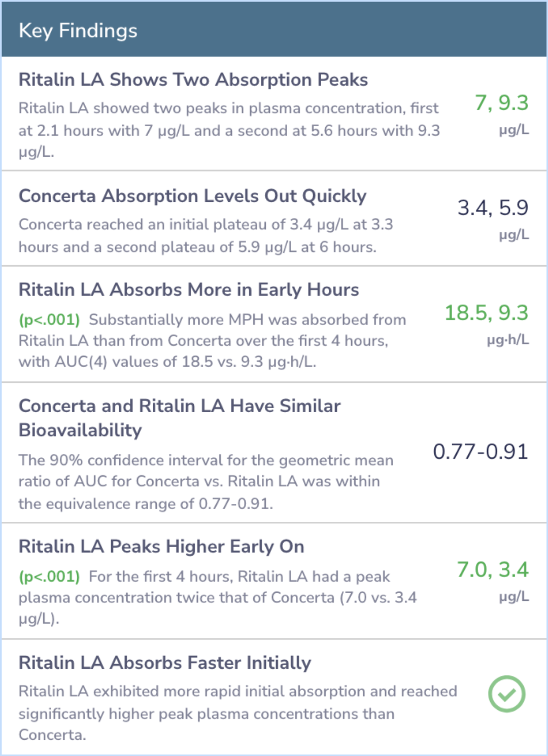The width and height of the screenshot is (548, 756).
Task: Click the green checkmark circle icon
Action: coord(506,694)
